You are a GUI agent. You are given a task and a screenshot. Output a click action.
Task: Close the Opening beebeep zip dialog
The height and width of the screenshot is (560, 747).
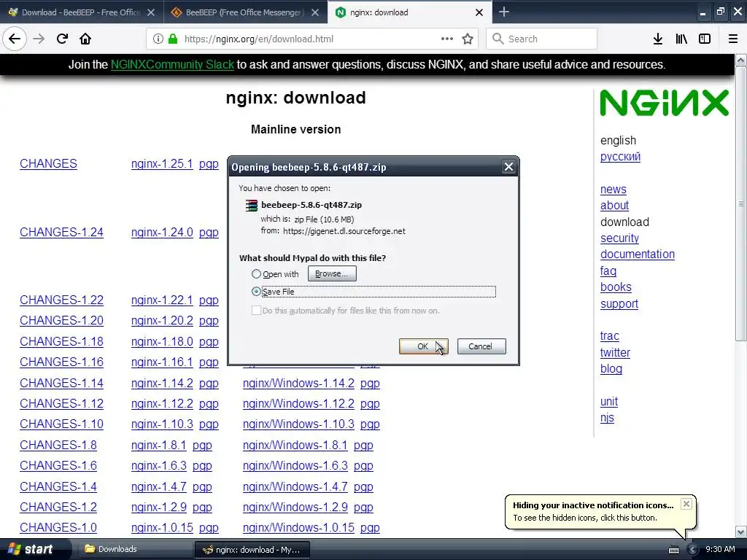click(508, 167)
